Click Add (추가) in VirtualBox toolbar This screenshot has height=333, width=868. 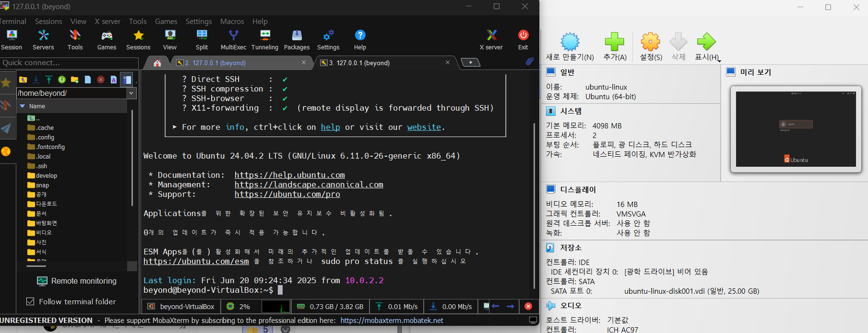tap(615, 47)
